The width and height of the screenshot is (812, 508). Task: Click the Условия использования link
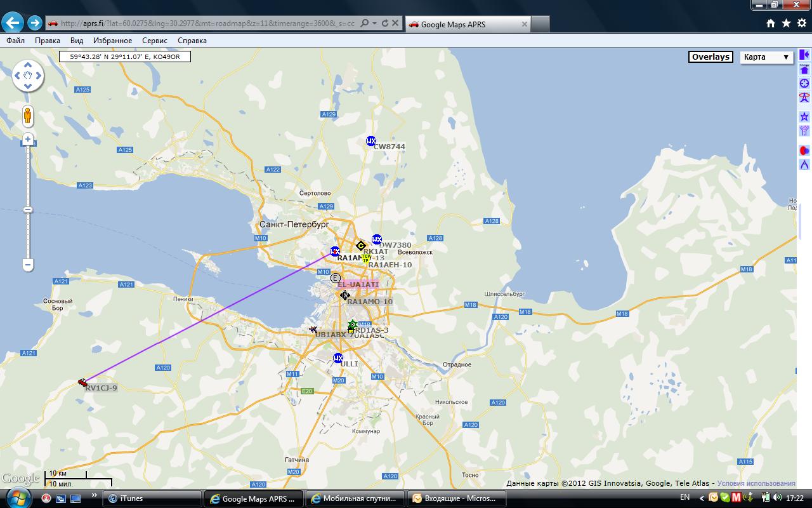[x=756, y=483]
